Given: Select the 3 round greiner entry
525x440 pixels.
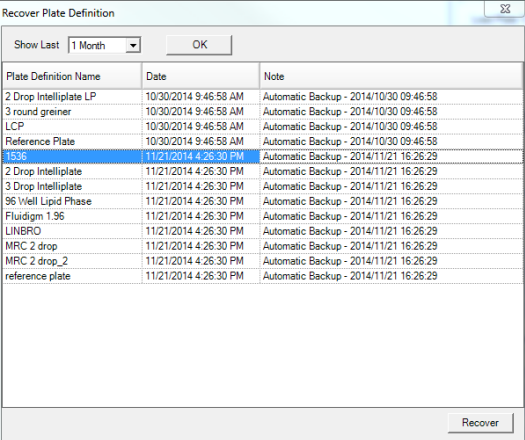Looking at the screenshot, I should pos(262,112).
